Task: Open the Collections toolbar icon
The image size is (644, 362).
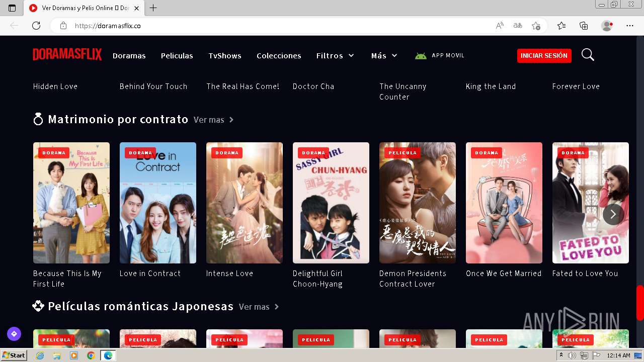Action: pos(584,26)
